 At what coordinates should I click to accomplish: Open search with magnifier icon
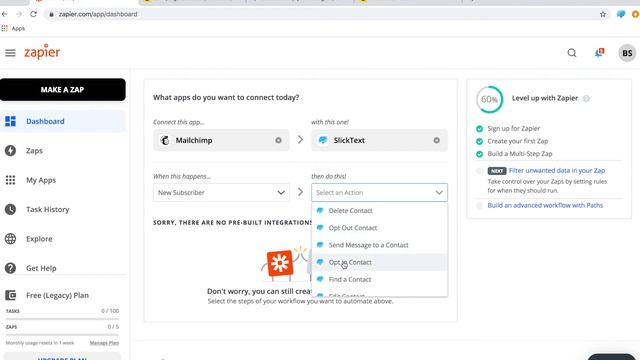point(572,53)
